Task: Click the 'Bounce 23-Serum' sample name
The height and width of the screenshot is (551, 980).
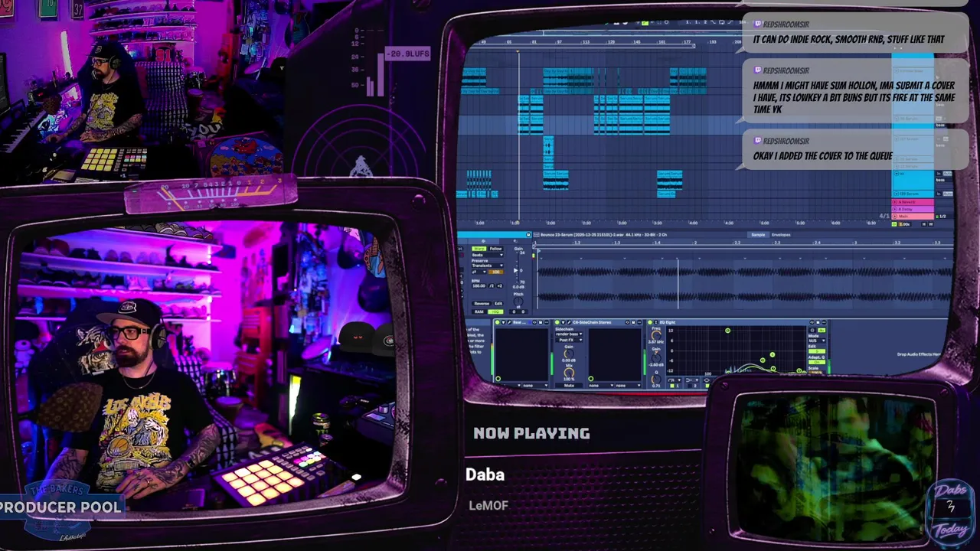Action: coord(557,234)
